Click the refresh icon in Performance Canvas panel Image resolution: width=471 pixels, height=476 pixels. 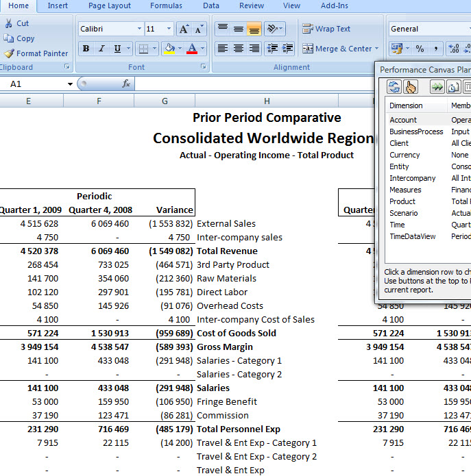click(394, 87)
